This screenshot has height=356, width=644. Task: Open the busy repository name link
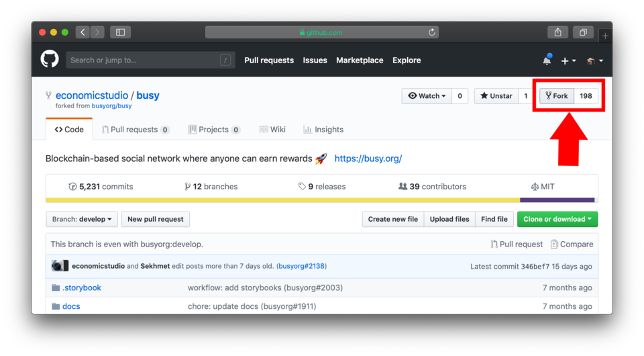pyautogui.click(x=148, y=95)
